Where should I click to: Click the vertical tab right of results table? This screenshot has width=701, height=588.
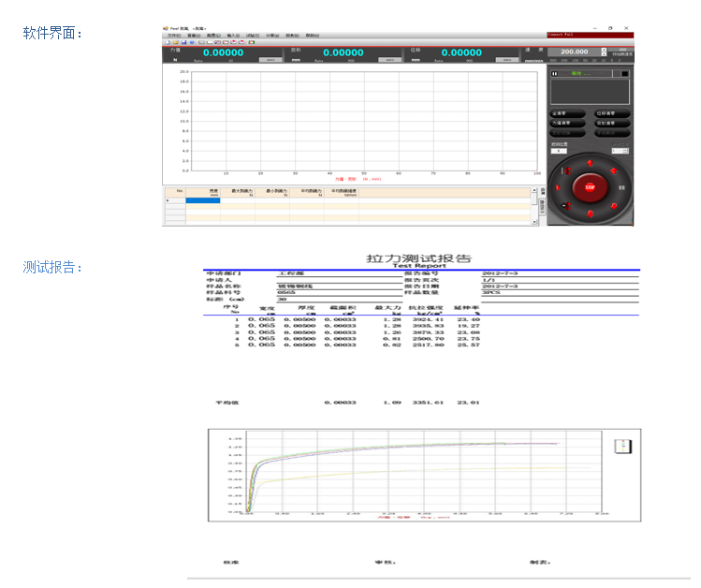click(x=543, y=207)
